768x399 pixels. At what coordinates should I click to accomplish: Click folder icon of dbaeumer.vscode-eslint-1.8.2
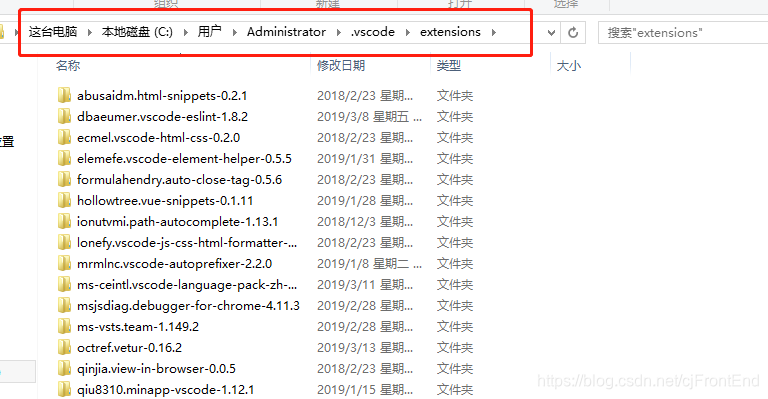(64, 116)
